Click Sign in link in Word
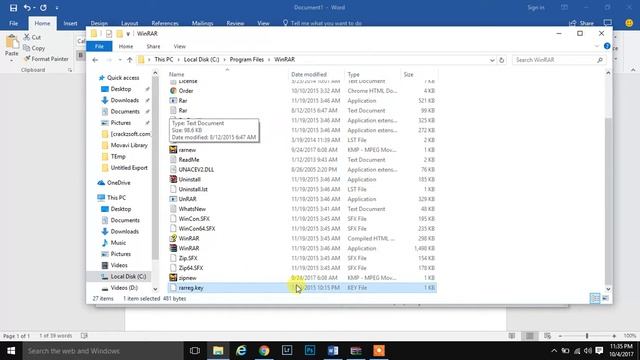640x360 pixels. coord(536,7)
